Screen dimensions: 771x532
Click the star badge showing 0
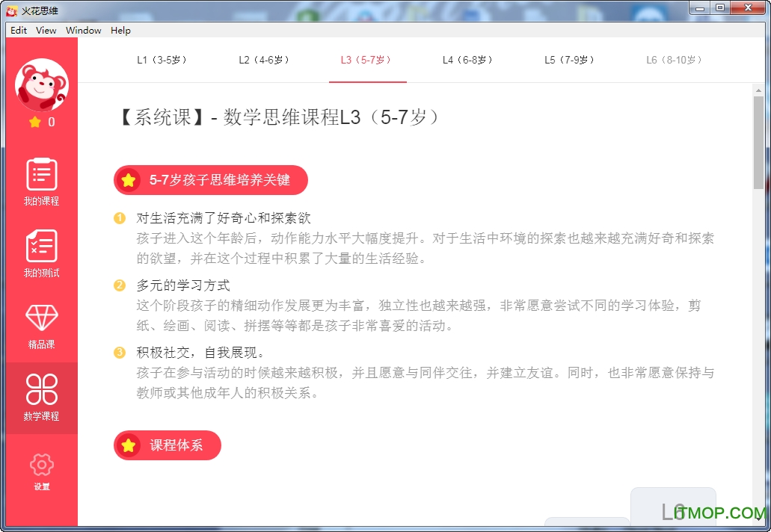click(41, 121)
